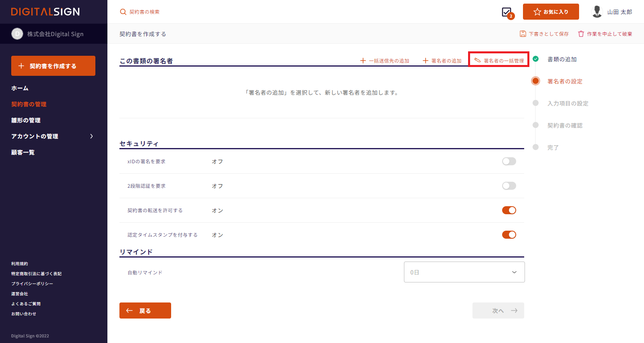The height and width of the screenshot is (343, 644).
Task: Click the user avatar icon
Action: click(x=597, y=12)
